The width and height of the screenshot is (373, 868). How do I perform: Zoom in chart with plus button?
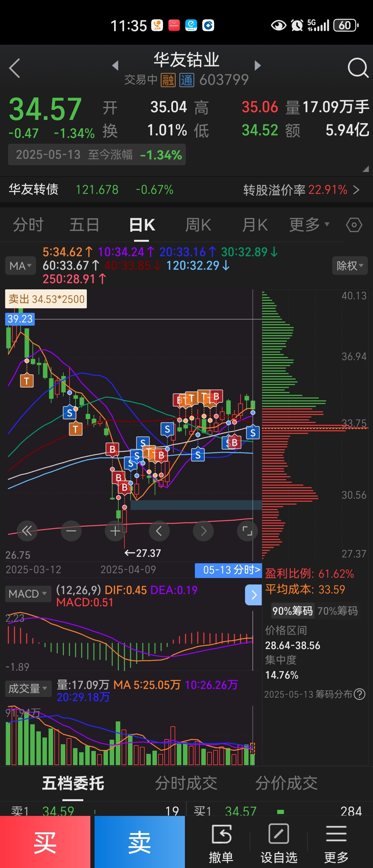click(x=115, y=531)
